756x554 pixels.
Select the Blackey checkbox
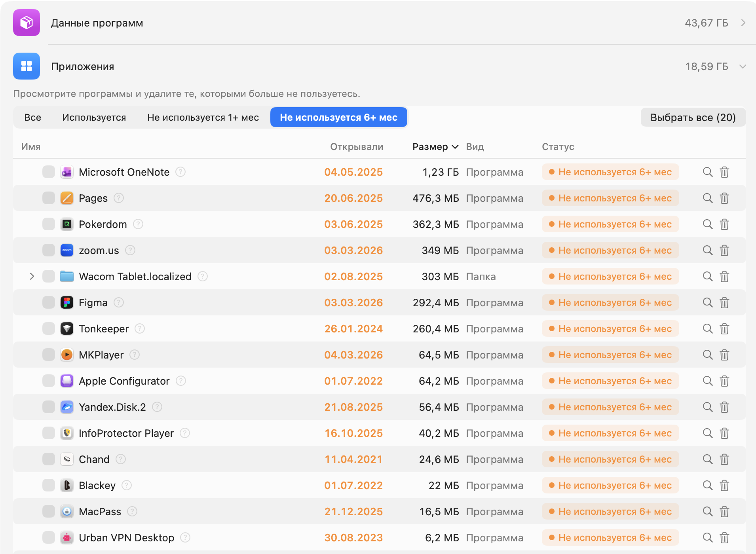49,486
